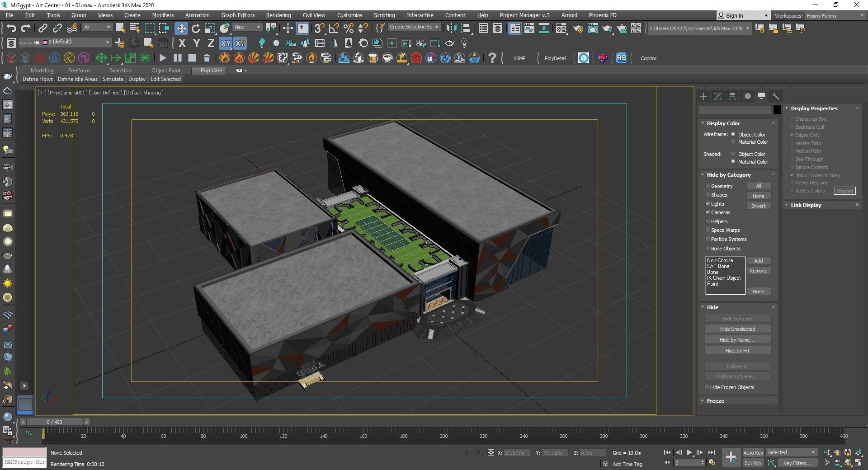Open the Display command panel tab
Image resolution: width=868 pixels, height=470 pixels.
(x=761, y=96)
